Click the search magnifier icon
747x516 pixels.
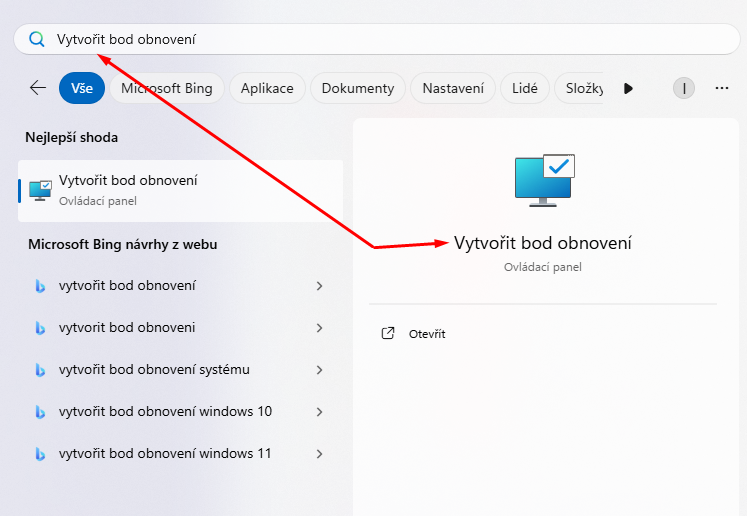[x=37, y=39]
